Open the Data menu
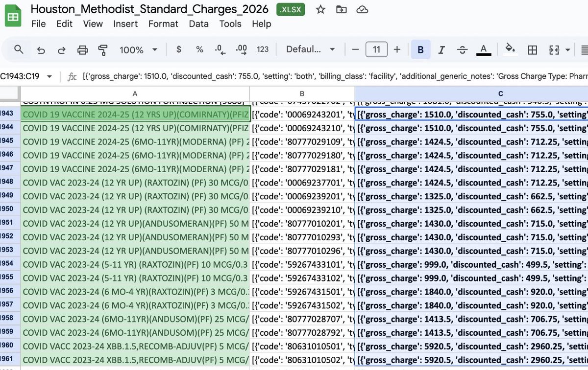The image size is (588, 370). [198, 23]
